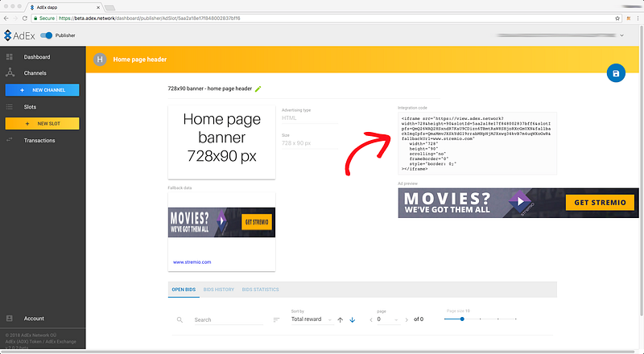Click the Dashboard grid icon
The height and width of the screenshot is (354, 644).
click(x=10, y=57)
